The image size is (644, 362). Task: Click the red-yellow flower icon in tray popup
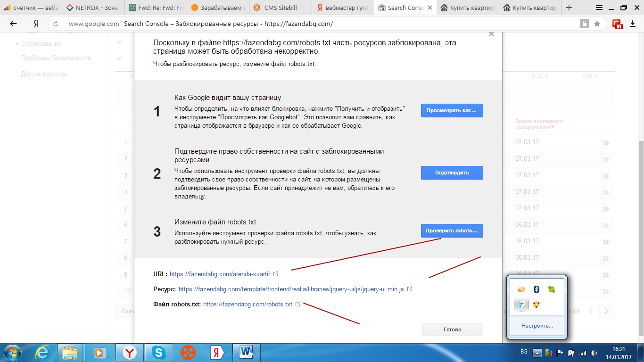536,304
